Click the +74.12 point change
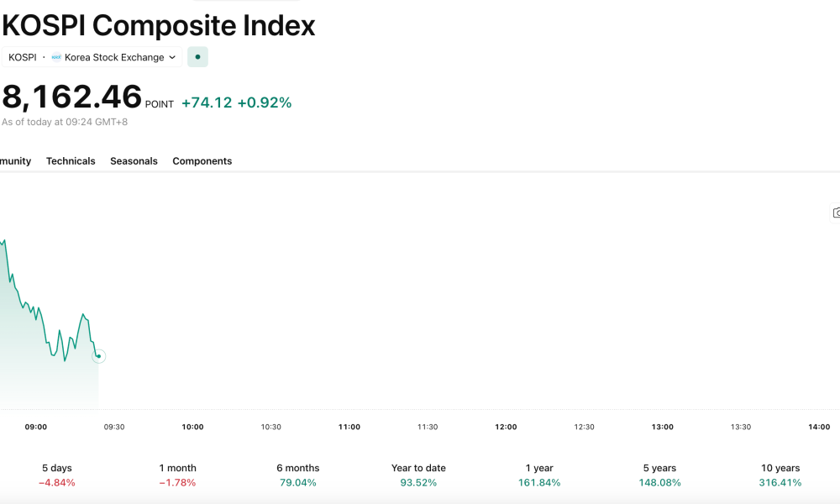840x504 pixels. tap(207, 102)
